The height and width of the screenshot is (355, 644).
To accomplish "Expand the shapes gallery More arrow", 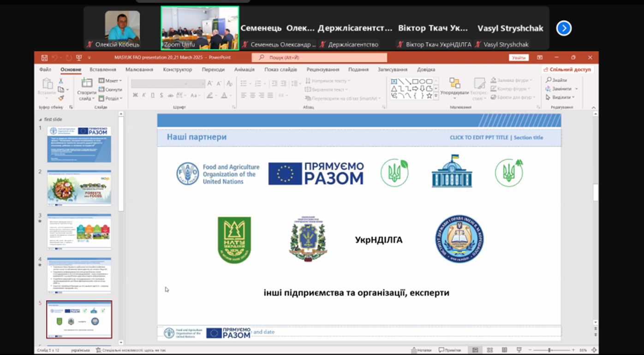I will coord(436,96).
